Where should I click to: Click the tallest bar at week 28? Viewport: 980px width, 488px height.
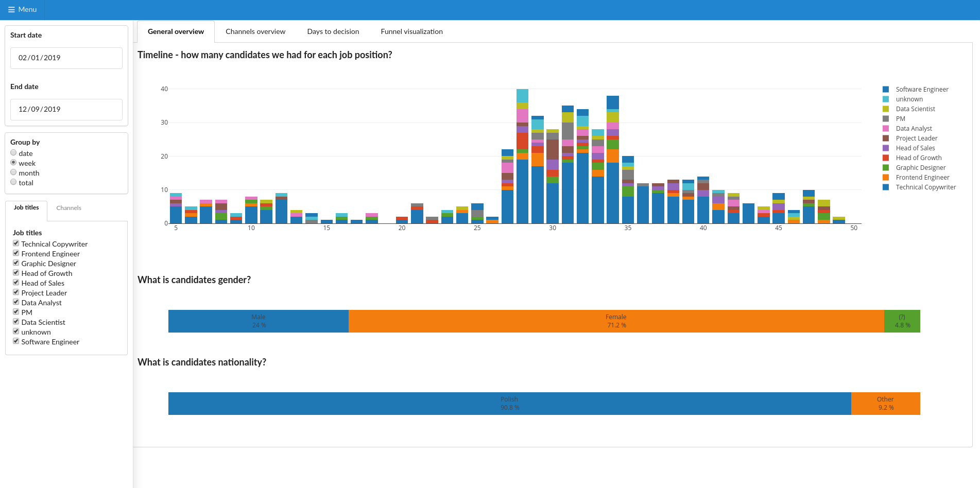click(522, 156)
